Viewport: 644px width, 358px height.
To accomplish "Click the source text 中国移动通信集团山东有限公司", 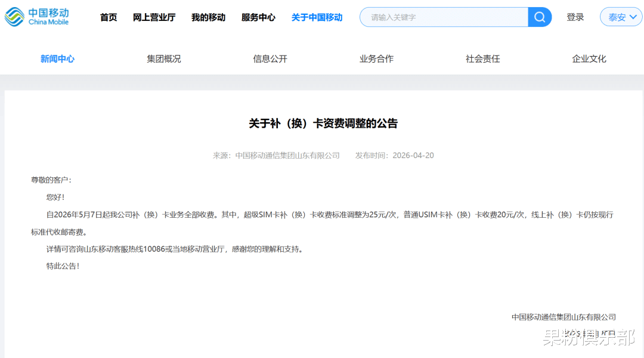I will [x=287, y=155].
